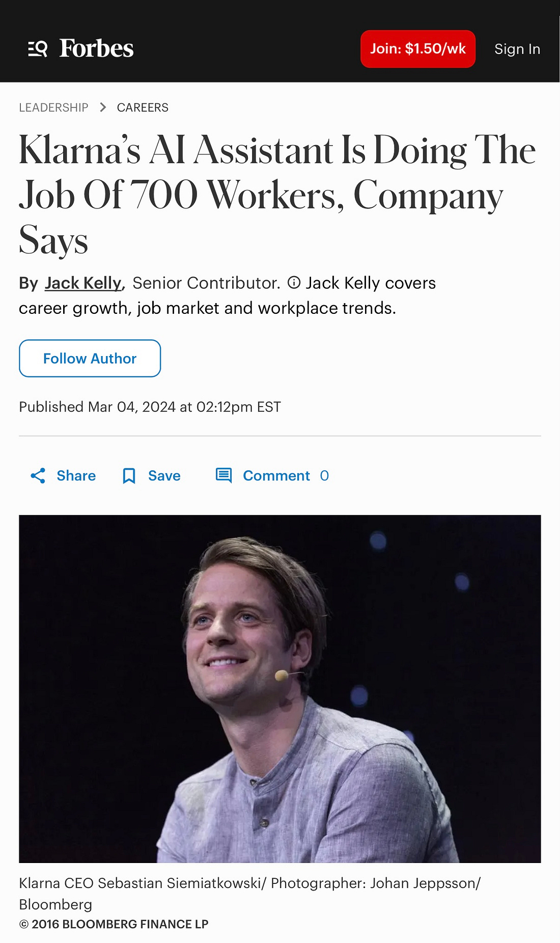The height and width of the screenshot is (943, 560).
Task: Open Jack Kelly's author profile link
Action: [83, 283]
